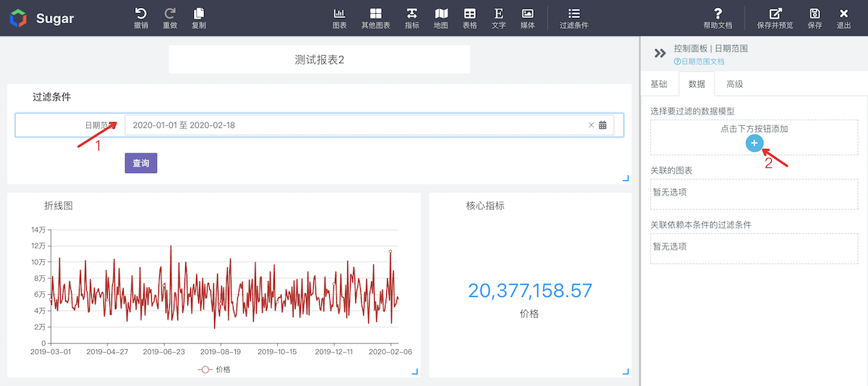868x386 pixels.
Task: Open the 关联的图表 暂无选项 box
Action: [754, 194]
